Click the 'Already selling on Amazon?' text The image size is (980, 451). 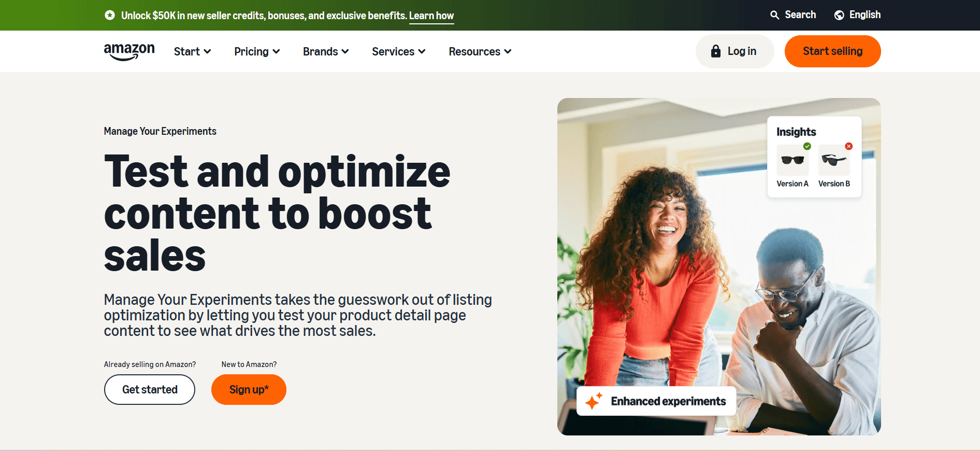coord(150,364)
